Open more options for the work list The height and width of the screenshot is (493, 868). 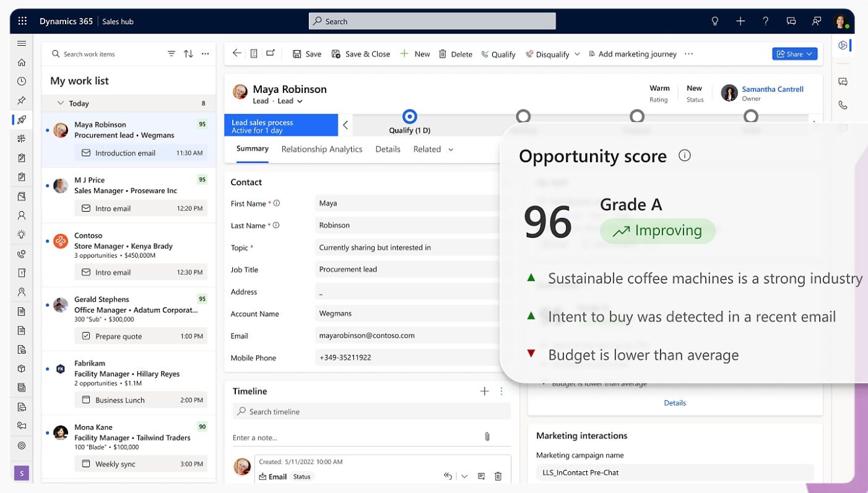click(205, 54)
